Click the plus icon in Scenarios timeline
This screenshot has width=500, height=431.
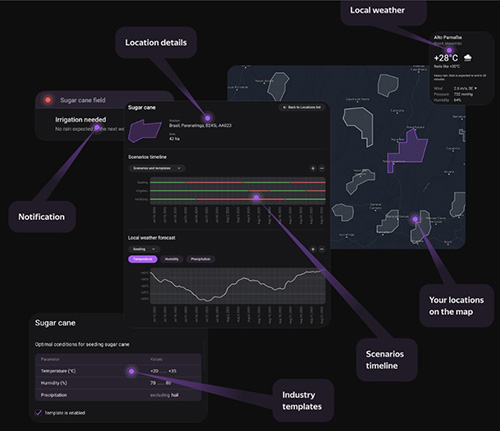click(x=313, y=168)
